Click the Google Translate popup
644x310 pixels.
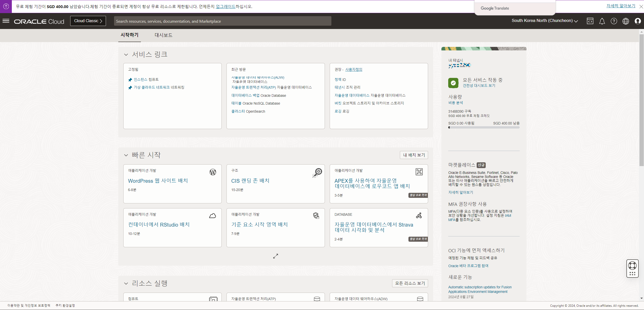pos(515,8)
